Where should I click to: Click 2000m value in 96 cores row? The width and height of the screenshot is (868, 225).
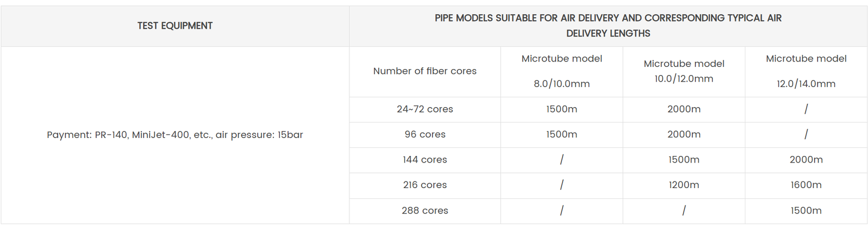coord(684,134)
